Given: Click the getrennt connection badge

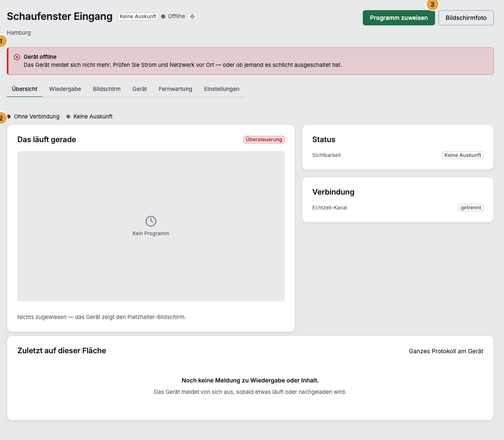Looking at the screenshot, I should (471, 208).
